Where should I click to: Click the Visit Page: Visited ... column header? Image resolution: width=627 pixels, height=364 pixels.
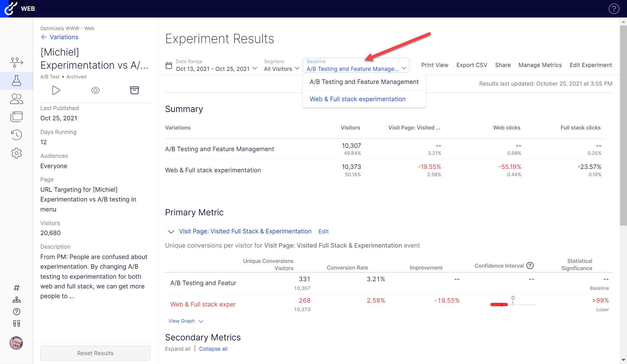tap(414, 128)
